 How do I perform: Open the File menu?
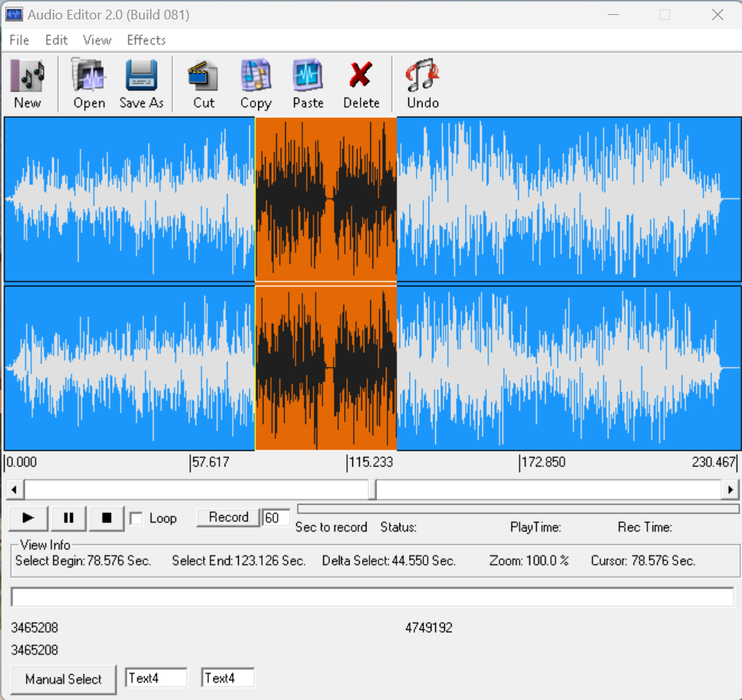[19, 40]
